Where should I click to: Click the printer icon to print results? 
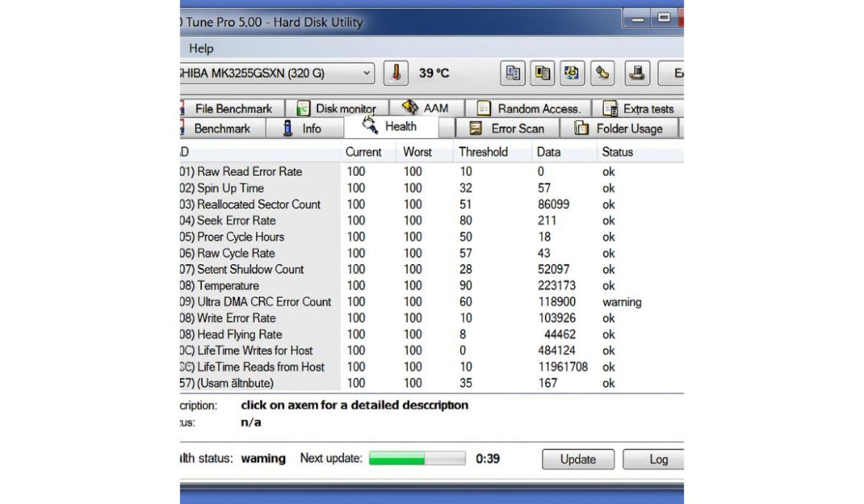pyautogui.click(x=637, y=72)
